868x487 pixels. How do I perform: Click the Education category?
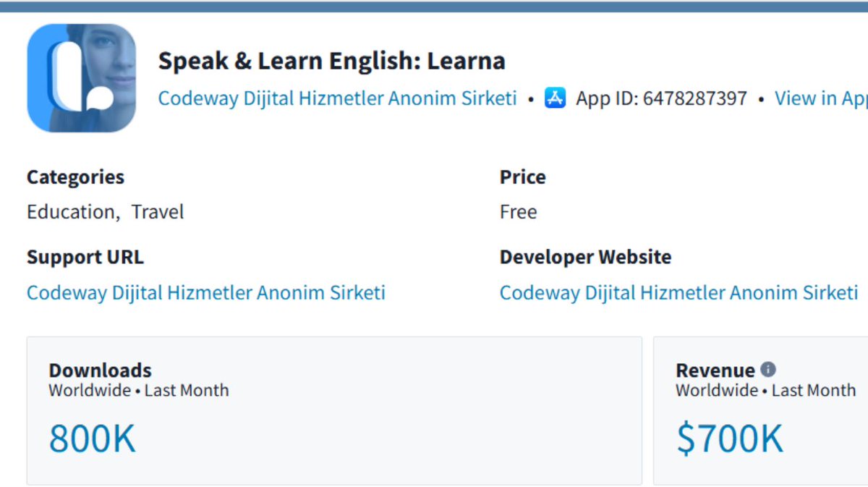point(70,212)
